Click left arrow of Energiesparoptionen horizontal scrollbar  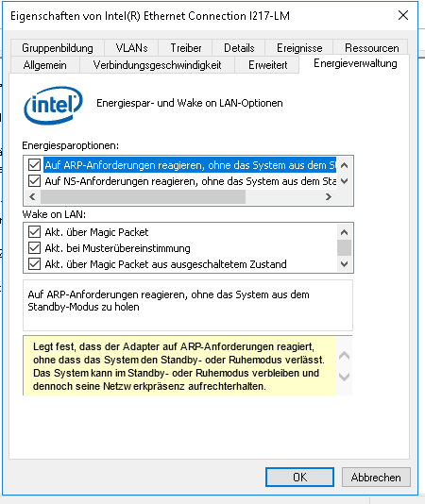pos(32,196)
